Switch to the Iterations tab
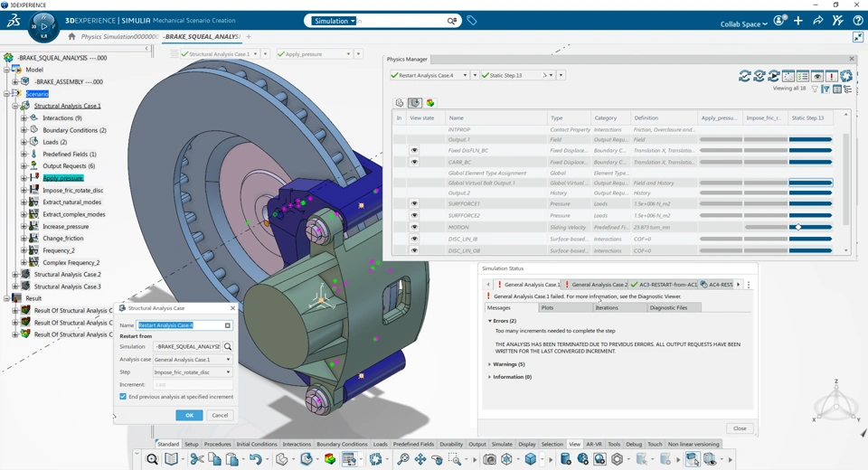 click(x=618, y=307)
